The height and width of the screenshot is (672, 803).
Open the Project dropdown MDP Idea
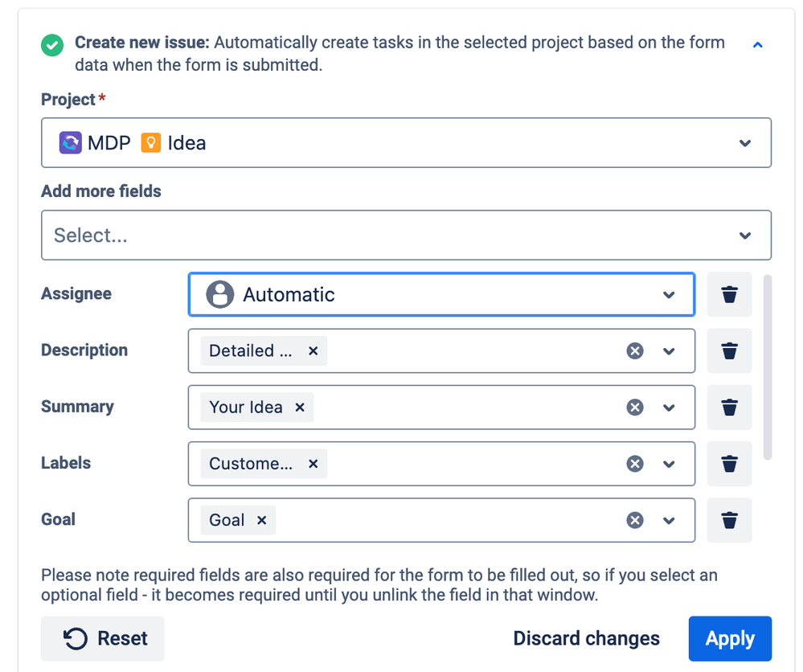(406, 143)
